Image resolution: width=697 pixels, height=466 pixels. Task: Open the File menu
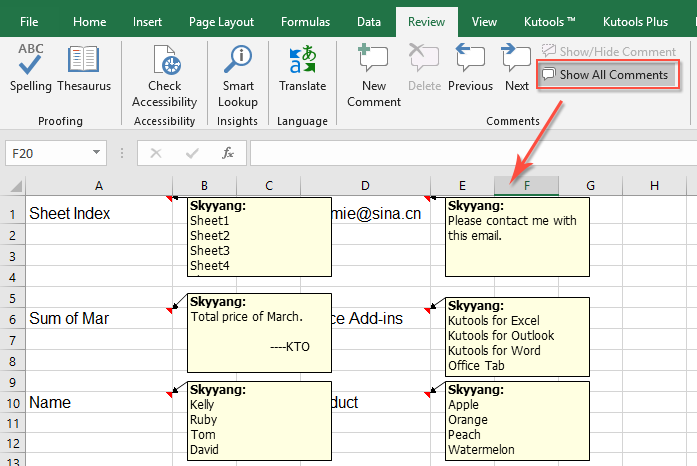click(30, 21)
